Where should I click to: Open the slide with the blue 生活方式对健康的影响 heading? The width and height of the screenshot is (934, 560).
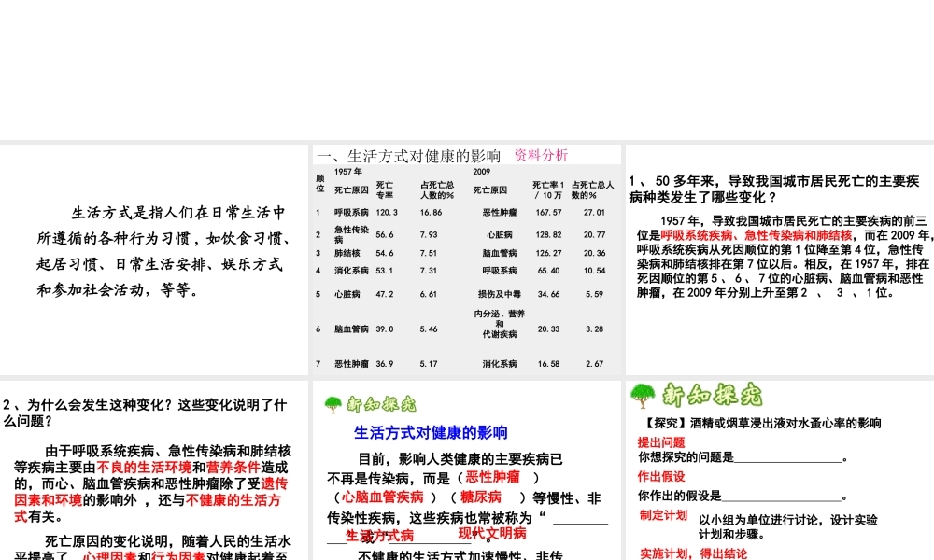pos(467,470)
